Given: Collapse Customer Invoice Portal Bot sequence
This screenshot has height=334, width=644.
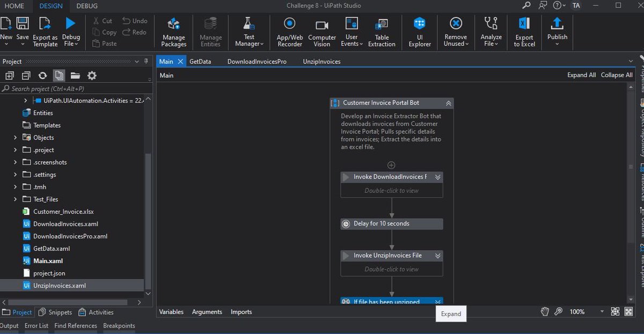Looking at the screenshot, I should point(448,103).
